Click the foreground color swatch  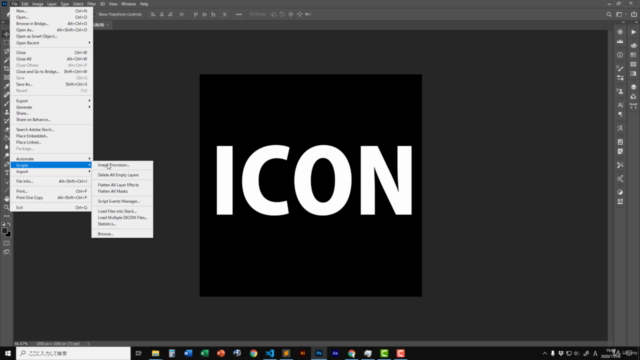(x=4, y=231)
